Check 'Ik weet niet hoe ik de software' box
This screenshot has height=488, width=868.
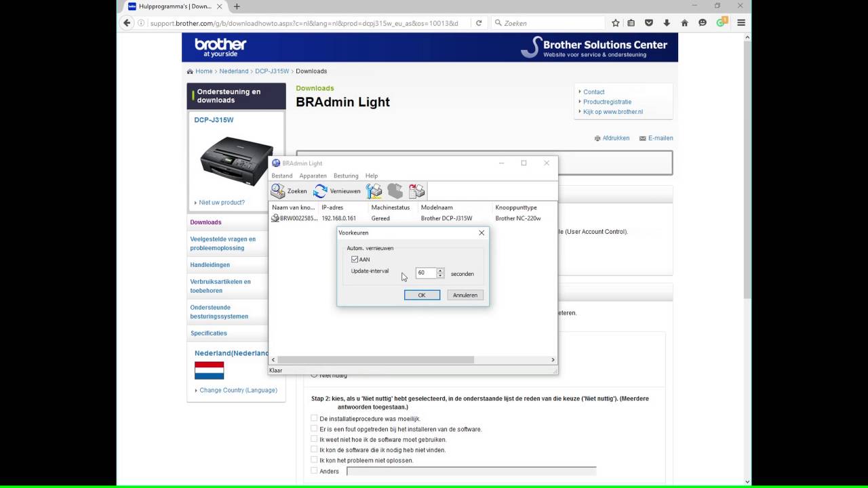click(314, 439)
